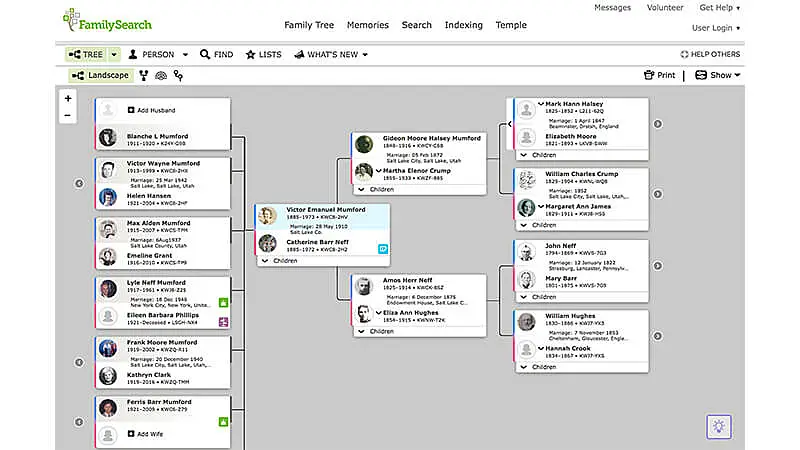Click green temple icon on Ferris Barr Mumford

click(x=223, y=422)
